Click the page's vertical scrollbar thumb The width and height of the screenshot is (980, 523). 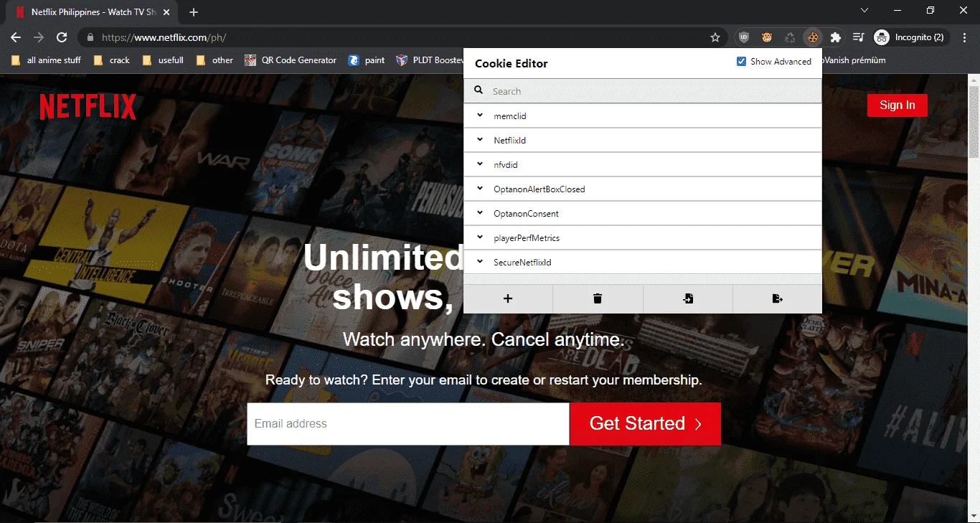pyautogui.click(x=974, y=122)
